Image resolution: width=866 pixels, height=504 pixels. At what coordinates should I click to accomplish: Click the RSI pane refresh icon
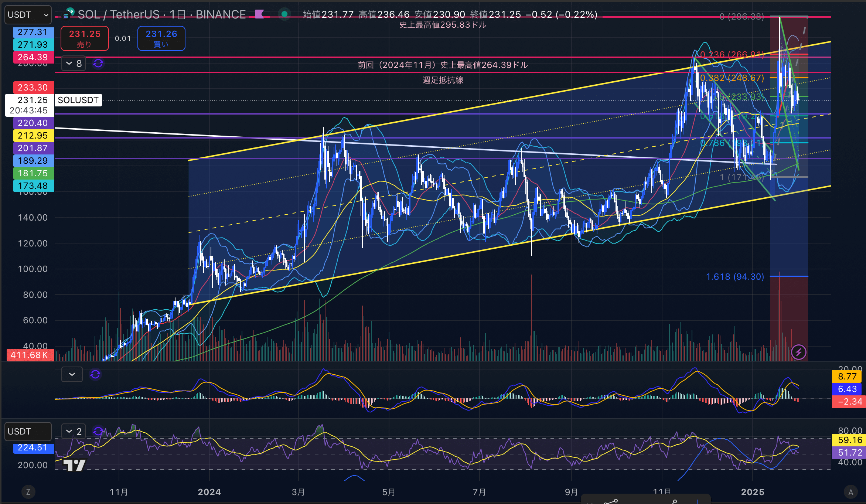98,431
